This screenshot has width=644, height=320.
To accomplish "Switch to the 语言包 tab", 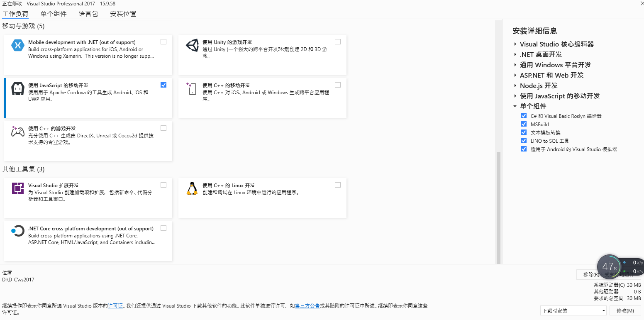I will [88, 14].
